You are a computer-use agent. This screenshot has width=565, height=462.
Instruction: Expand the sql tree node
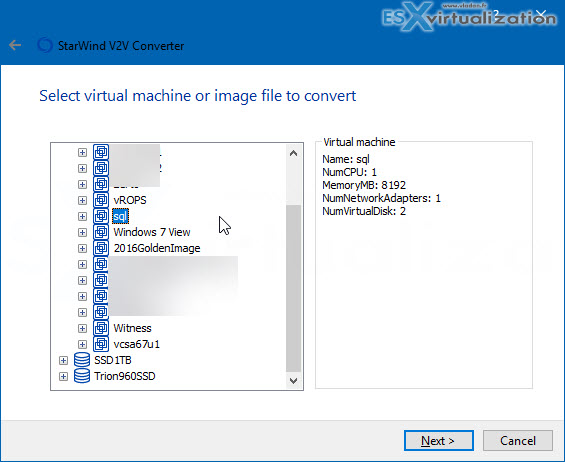coord(83,216)
